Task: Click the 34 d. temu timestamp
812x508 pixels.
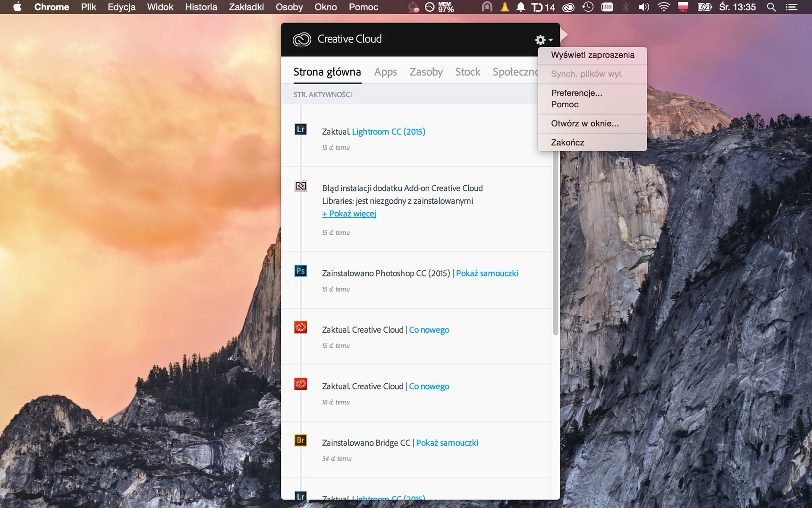Action: (x=337, y=459)
